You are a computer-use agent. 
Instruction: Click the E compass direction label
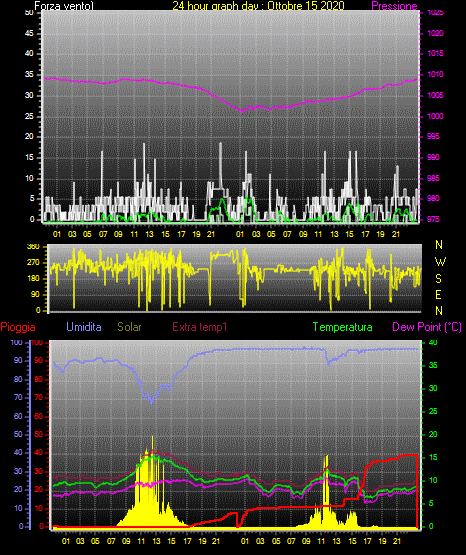coord(438,294)
